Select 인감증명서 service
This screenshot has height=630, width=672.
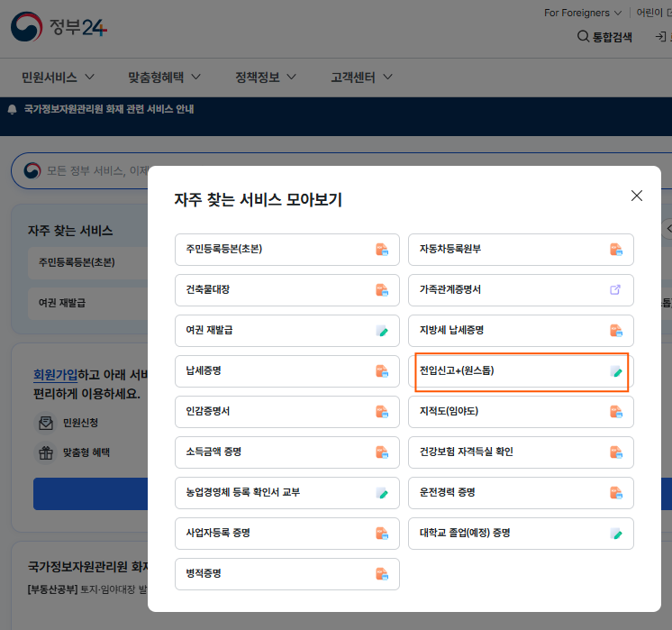pyautogui.click(x=287, y=412)
